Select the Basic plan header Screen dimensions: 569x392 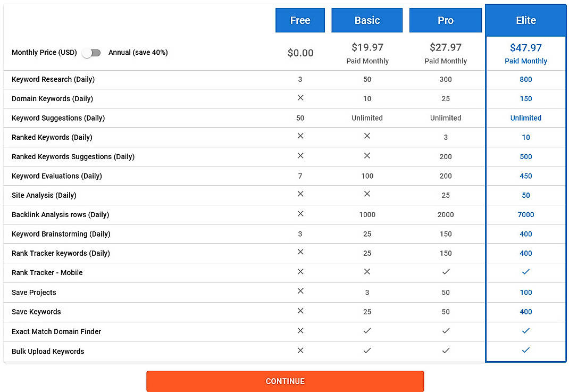(367, 20)
